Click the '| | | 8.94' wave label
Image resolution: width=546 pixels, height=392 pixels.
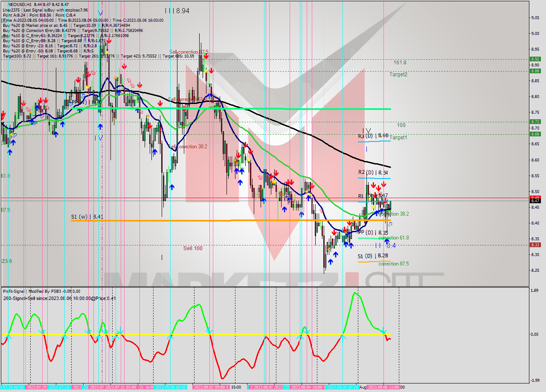click(x=177, y=11)
